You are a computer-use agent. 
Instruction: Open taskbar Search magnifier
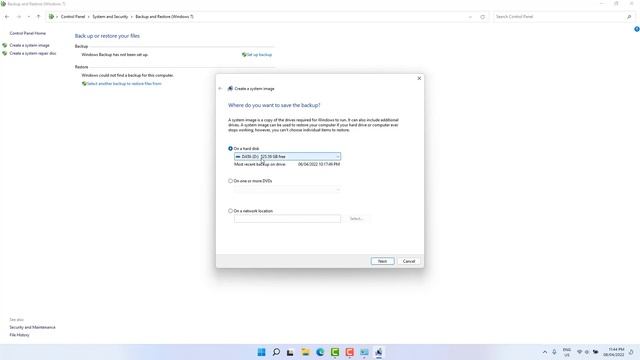276,352
